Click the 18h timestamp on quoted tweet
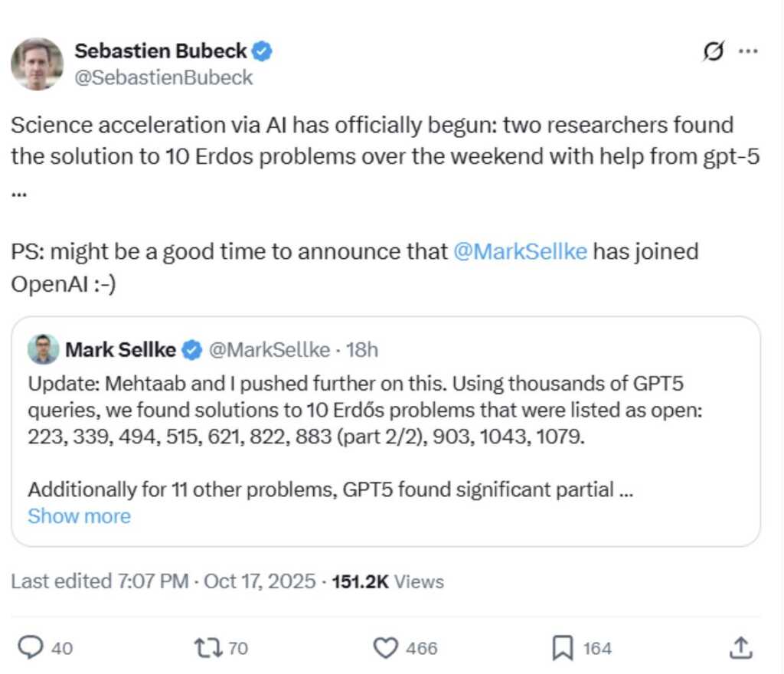Image resolution: width=784 pixels, height=674 pixels. point(362,350)
